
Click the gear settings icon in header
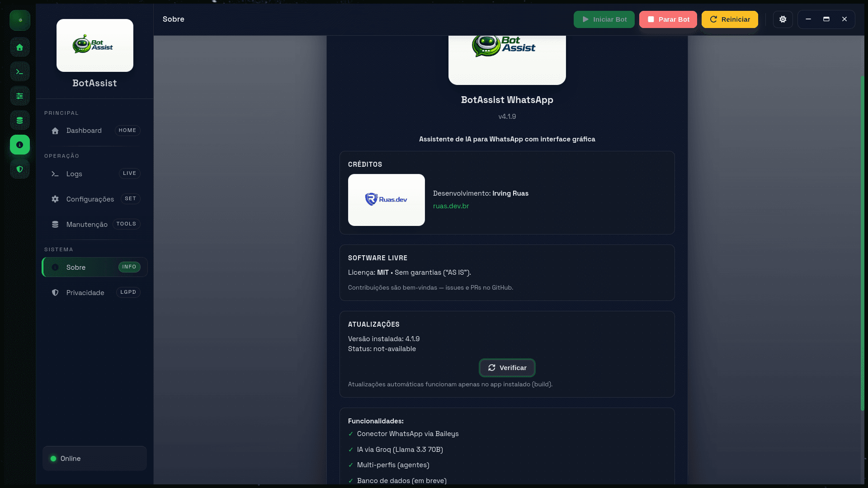click(783, 19)
